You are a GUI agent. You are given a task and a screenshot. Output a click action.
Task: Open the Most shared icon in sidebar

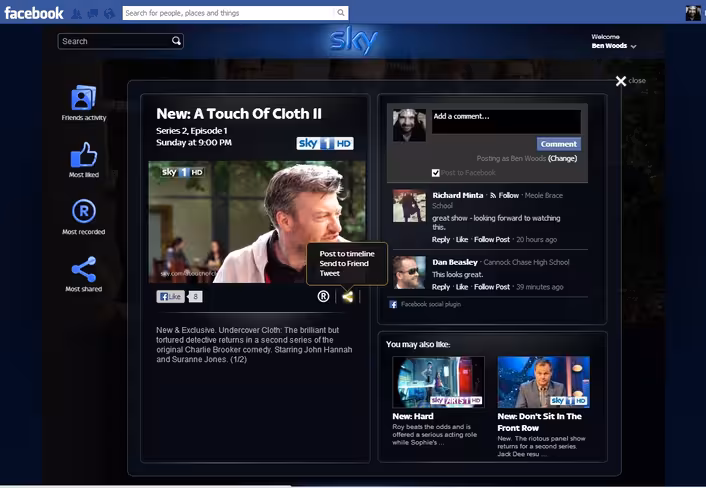click(84, 269)
